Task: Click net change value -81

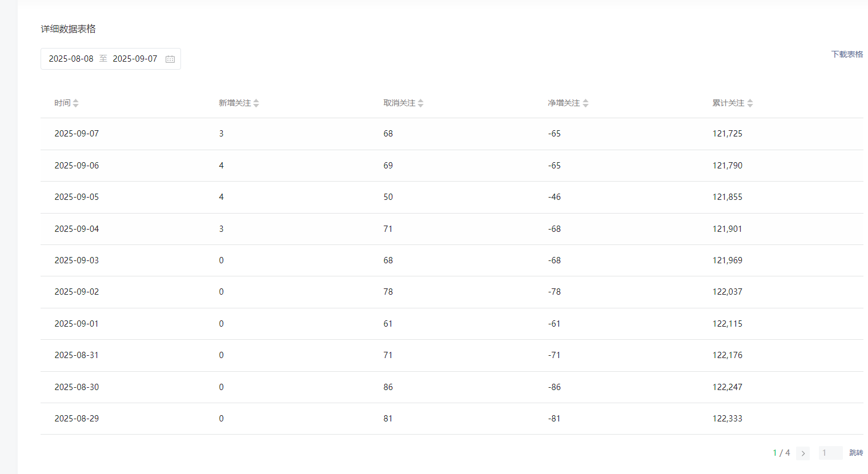Action: point(554,419)
